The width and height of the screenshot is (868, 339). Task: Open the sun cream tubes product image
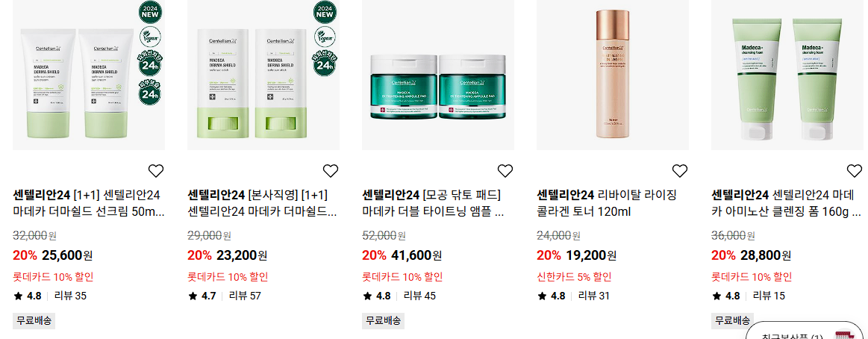[89, 75]
